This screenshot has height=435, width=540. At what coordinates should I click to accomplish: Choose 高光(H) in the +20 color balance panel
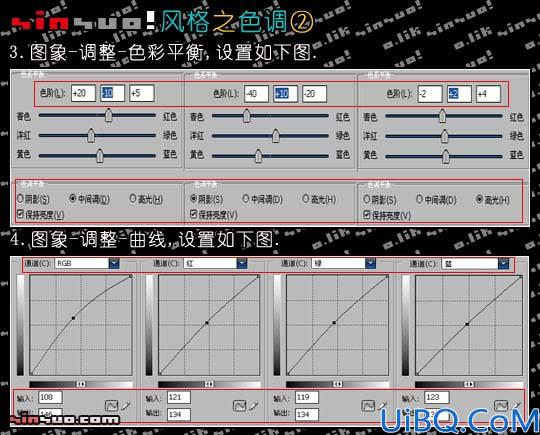click(x=146, y=199)
